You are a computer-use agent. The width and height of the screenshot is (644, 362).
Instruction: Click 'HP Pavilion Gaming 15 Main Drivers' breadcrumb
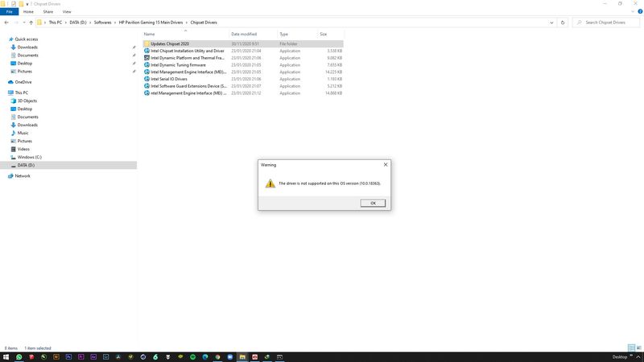click(x=151, y=23)
